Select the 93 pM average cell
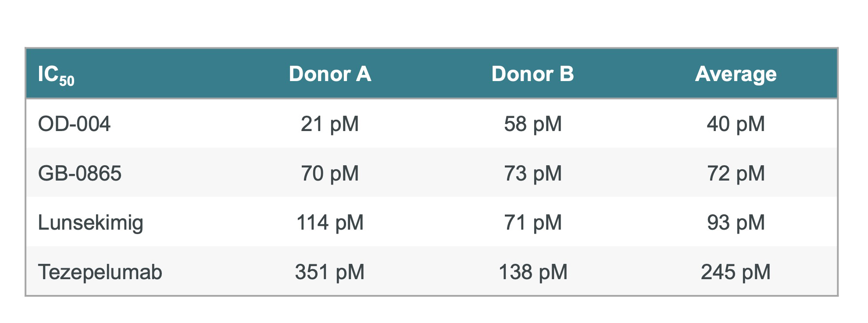The width and height of the screenshot is (868, 323). pos(736,223)
